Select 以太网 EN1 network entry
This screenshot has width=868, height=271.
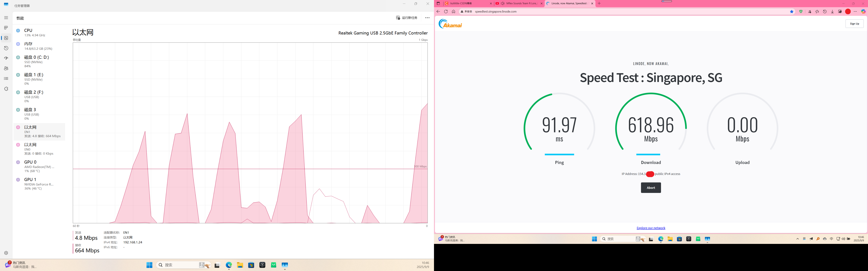[39, 132]
